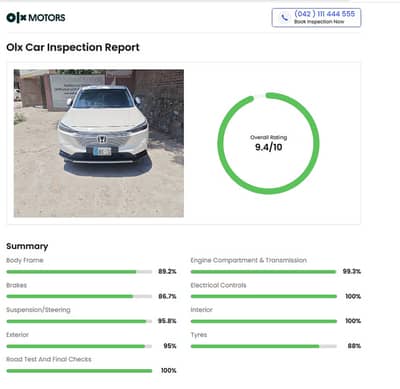Click Engine Compartment & Transmission label
Image resolution: width=400 pixels, height=389 pixels.
tap(249, 260)
